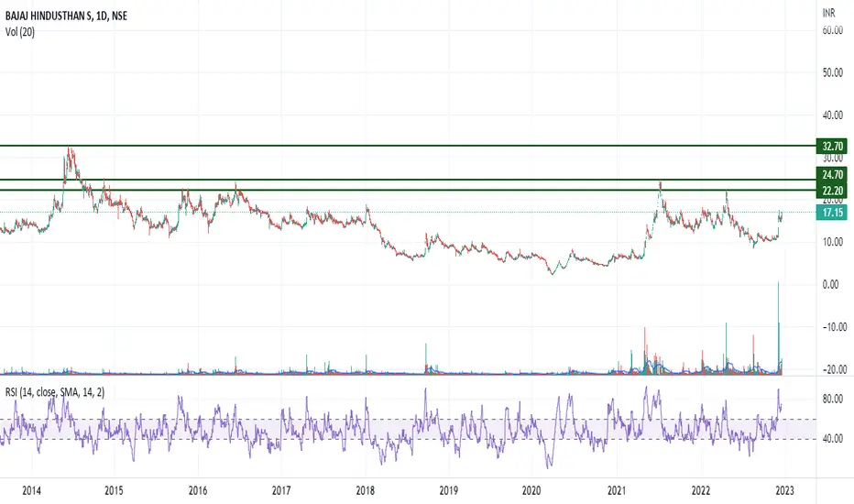Click the 10.00 price axis value

tap(832, 242)
